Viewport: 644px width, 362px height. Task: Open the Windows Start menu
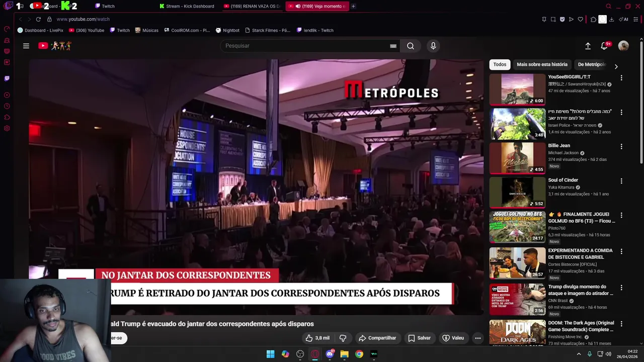[x=270, y=354]
